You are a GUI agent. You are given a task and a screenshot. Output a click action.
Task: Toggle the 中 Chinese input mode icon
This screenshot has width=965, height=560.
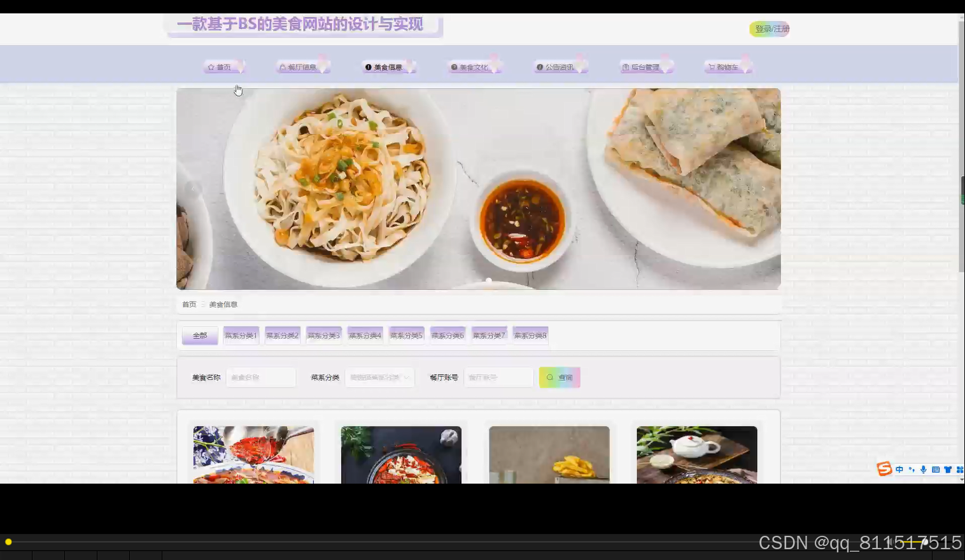(x=899, y=470)
